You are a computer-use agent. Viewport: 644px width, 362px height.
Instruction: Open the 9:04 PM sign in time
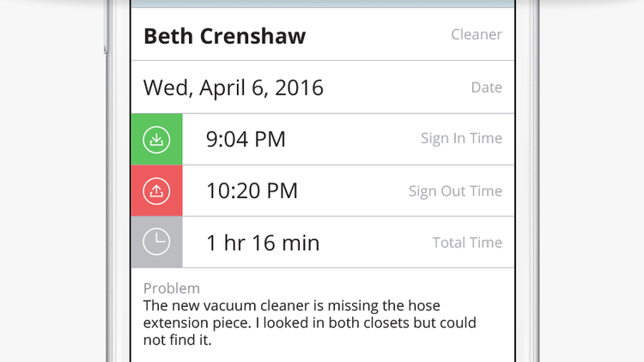point(246,139)
